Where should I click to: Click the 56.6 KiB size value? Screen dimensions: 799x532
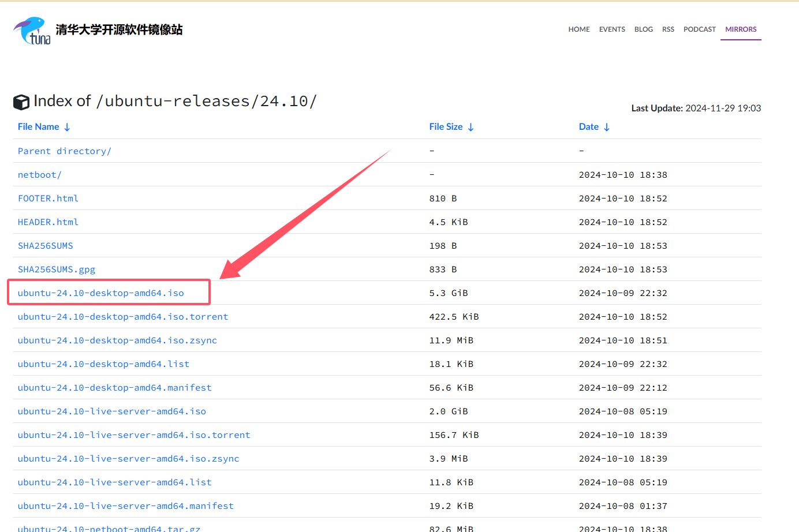[451, 388]
